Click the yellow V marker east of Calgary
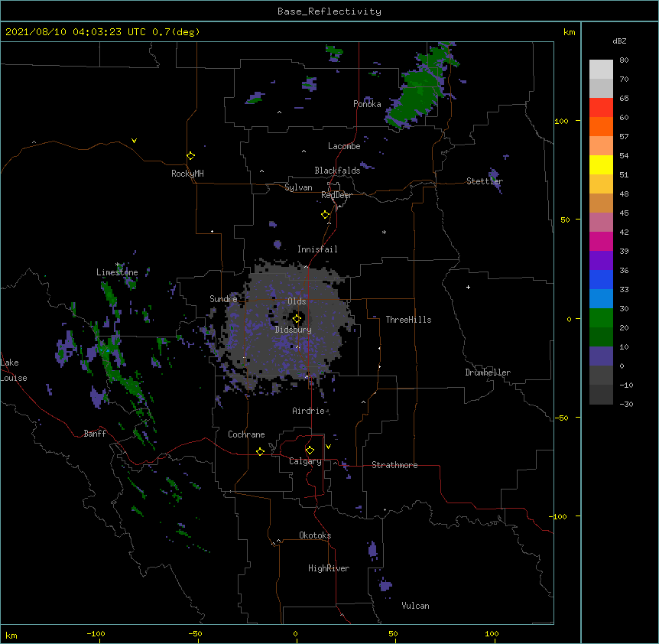The image size is (659, 644). pyautogui.click(x=328, y=447)
